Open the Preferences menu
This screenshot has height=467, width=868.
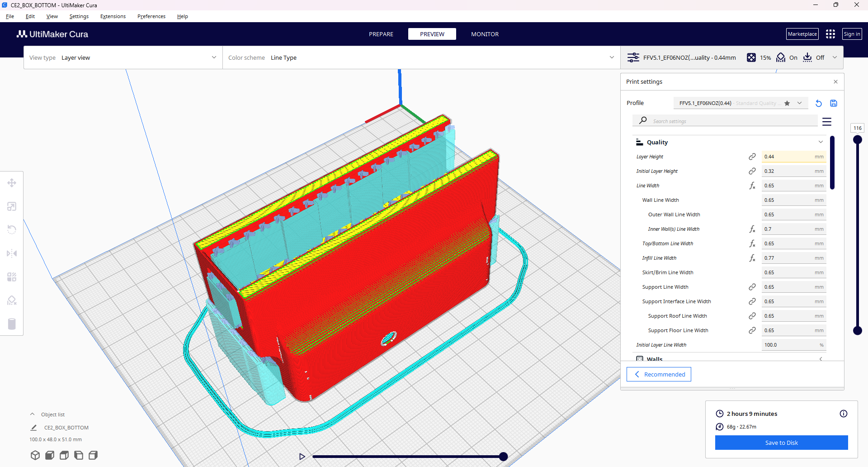tap(151, 16)
